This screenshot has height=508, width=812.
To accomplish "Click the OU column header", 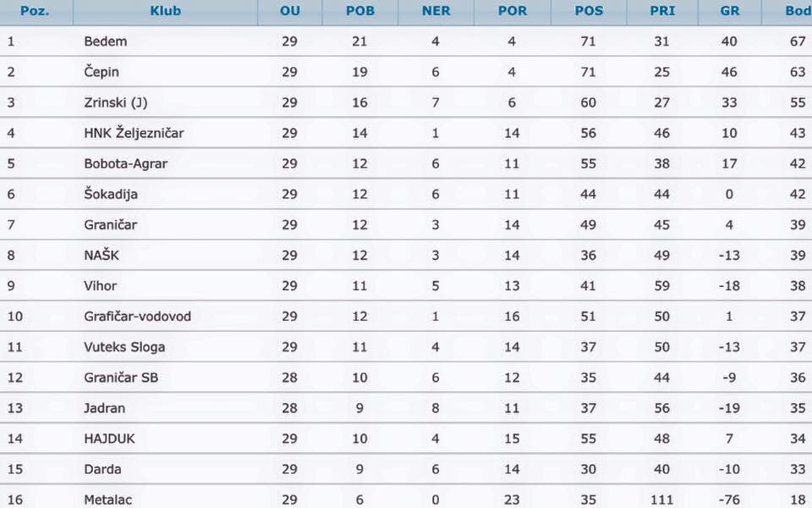I will 290,11.
